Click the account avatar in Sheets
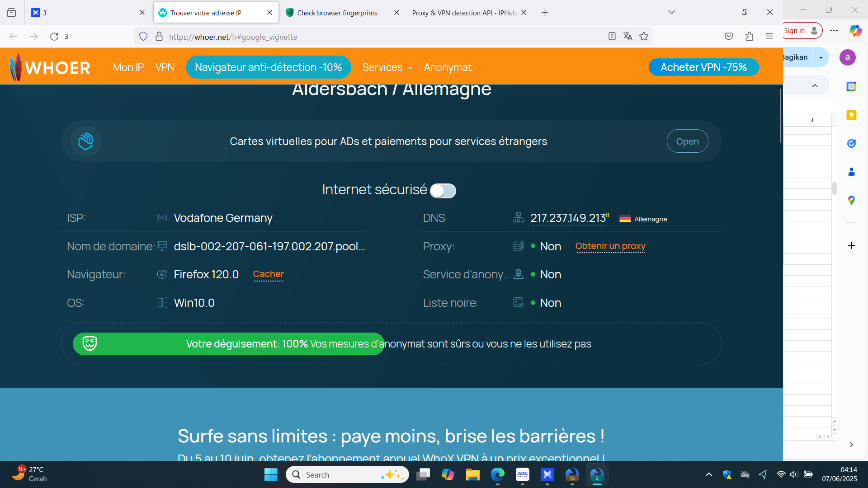Screen dimensions: 868x488 click(x=848, y=57)
